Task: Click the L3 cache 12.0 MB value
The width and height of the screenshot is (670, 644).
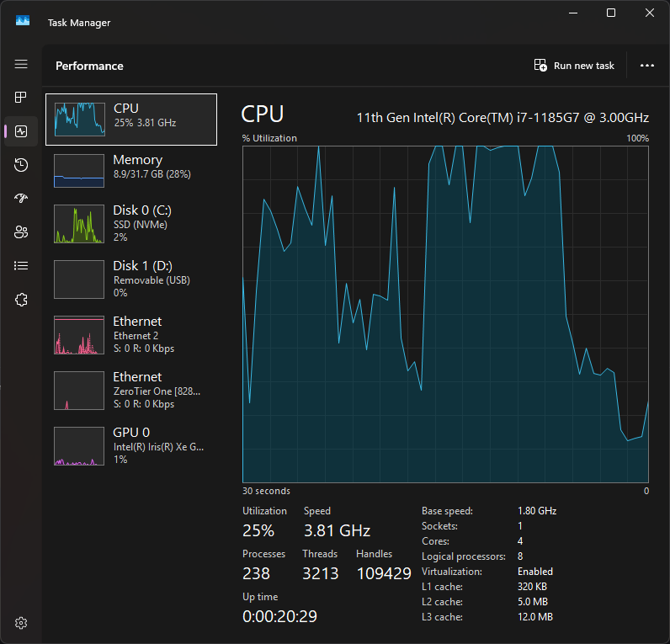Action: tap(535, 617)
